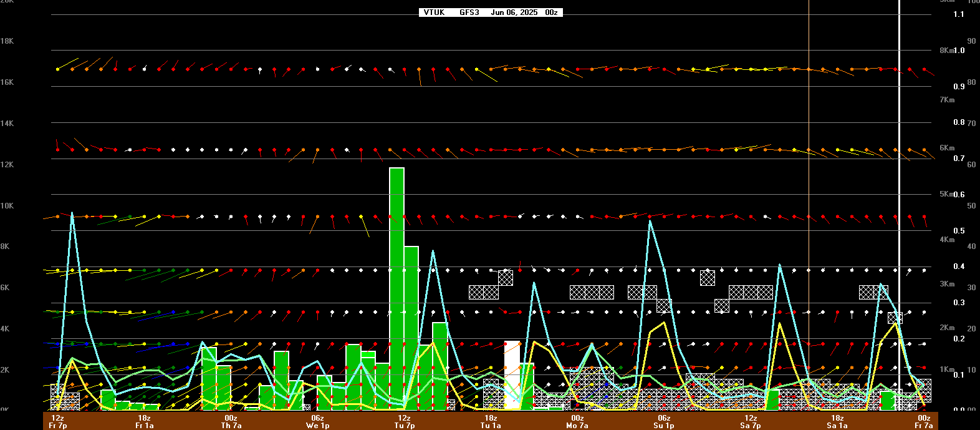Click the 30 percent label at far right
The width and height of the screenshot is (980, 430).
coord(971,288)
